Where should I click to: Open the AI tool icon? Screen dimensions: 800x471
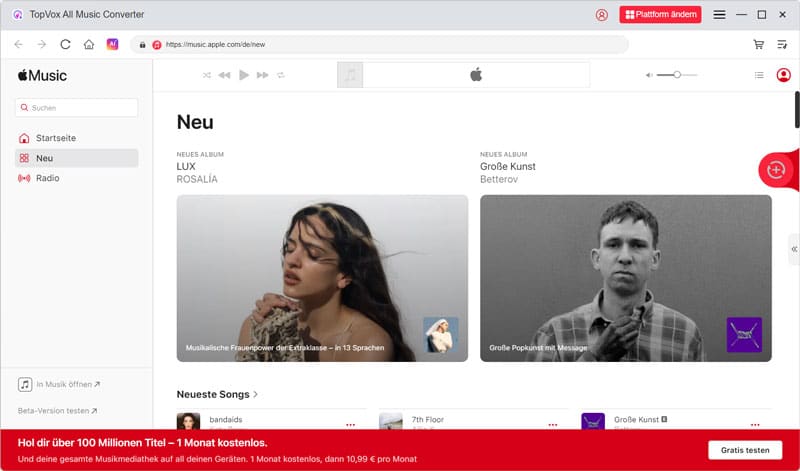pyautogui.click(x=112, y=44)
